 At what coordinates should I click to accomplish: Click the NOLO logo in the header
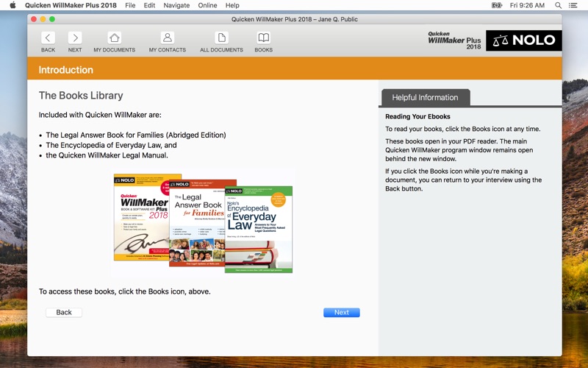[x=523, y=40]
